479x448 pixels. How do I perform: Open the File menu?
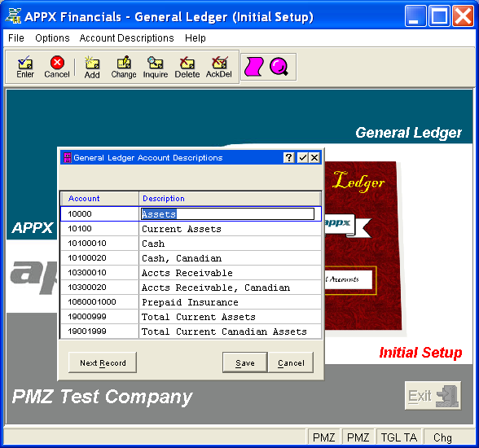[x=16, y=38]
